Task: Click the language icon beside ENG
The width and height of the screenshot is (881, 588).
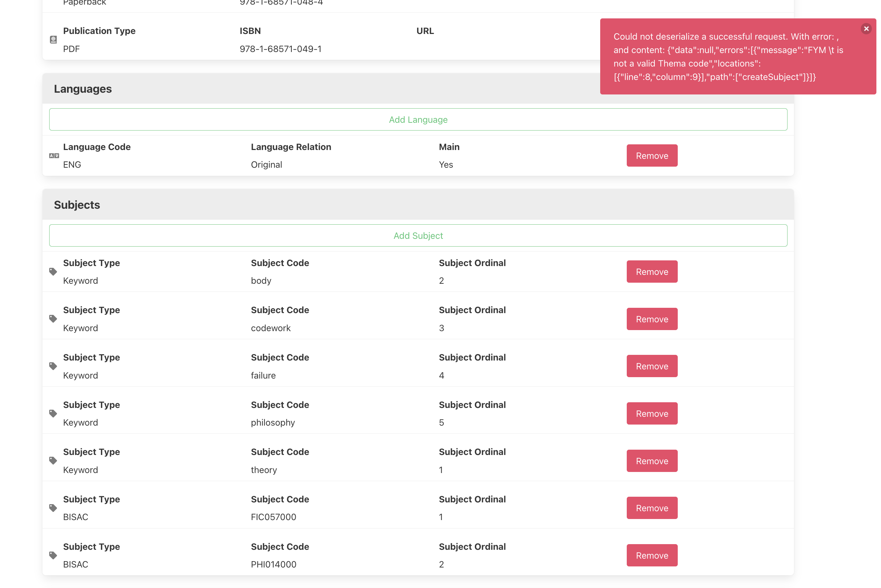Action: (x=54, y=156)
